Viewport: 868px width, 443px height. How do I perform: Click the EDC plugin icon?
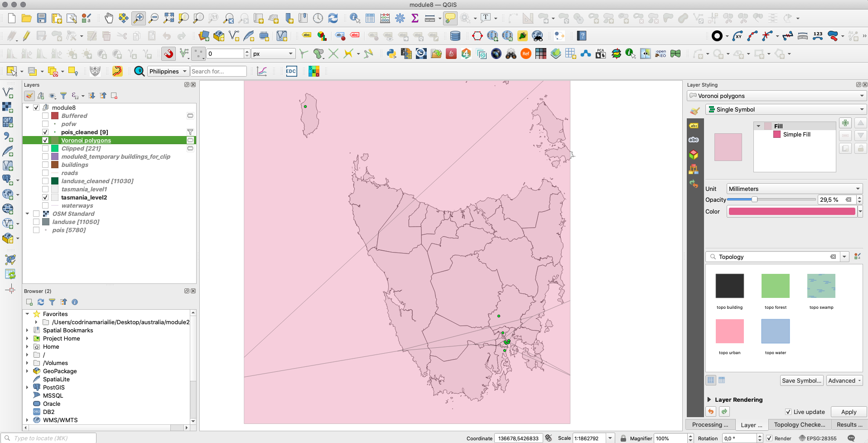(x=291, y=71)
